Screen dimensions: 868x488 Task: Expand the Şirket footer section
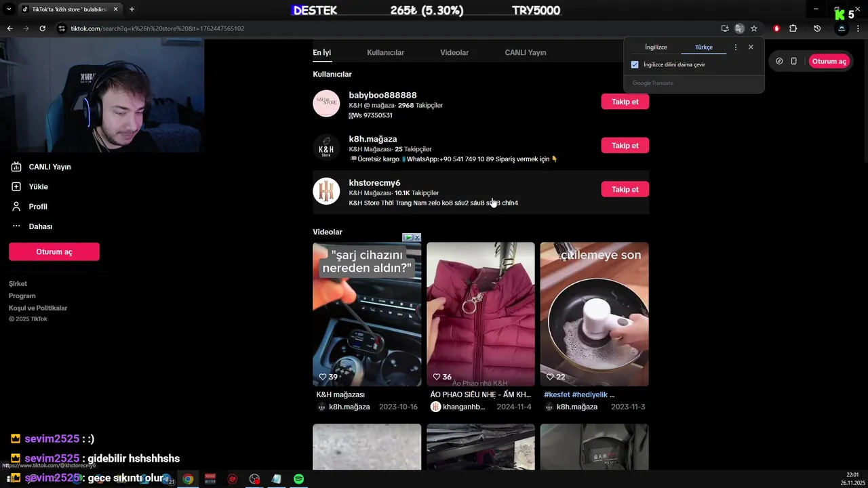(18, 284)
